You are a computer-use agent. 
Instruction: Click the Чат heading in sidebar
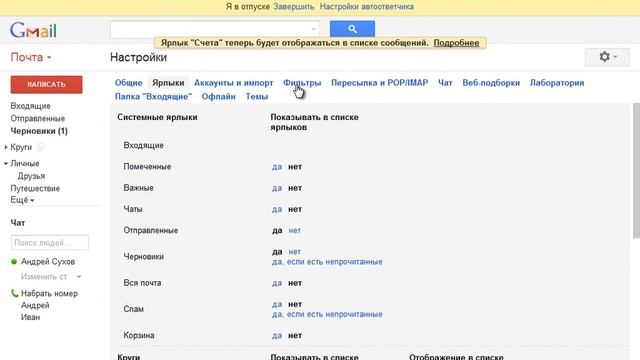pyautogui.click(x=18, y=223)
